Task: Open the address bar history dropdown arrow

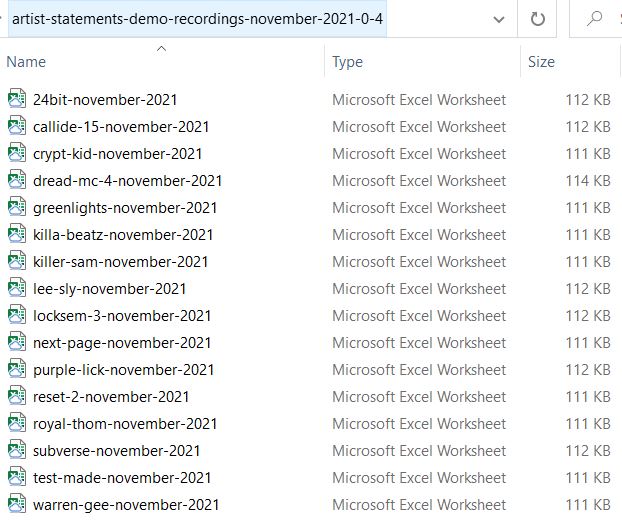Action: 499,19
